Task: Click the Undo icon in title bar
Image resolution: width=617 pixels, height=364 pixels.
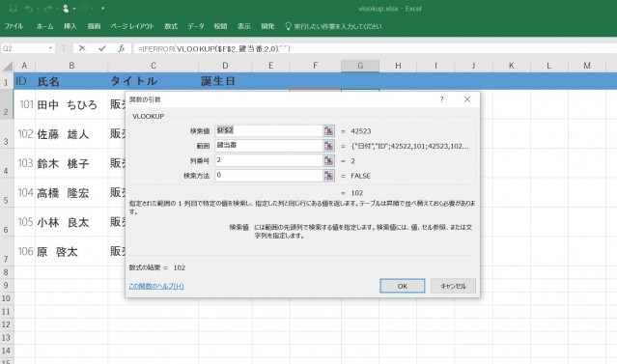Action: (29, 9)
